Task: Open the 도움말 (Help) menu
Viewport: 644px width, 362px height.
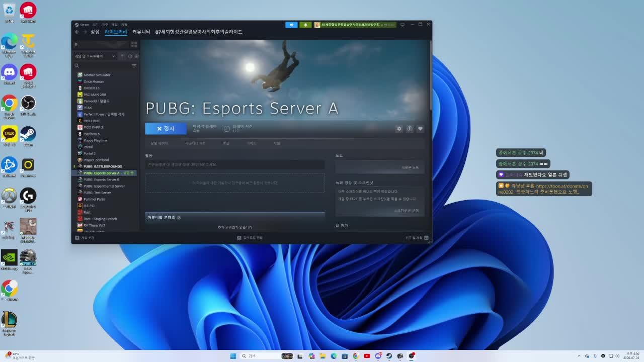Action: click(x=124, y=25)
